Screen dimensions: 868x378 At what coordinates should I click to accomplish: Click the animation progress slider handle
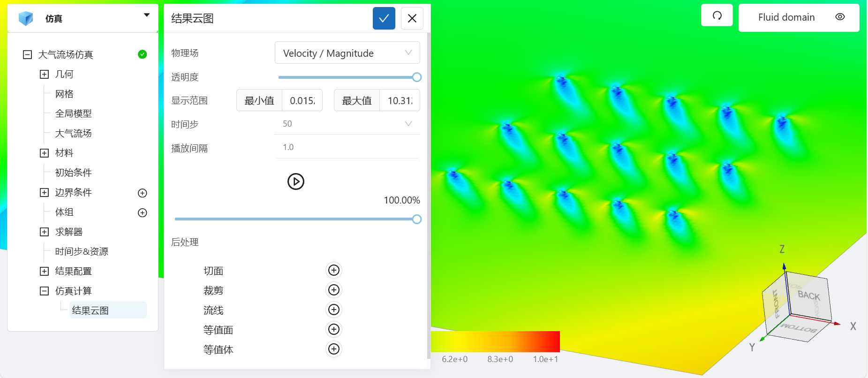[x=416, y=219]
